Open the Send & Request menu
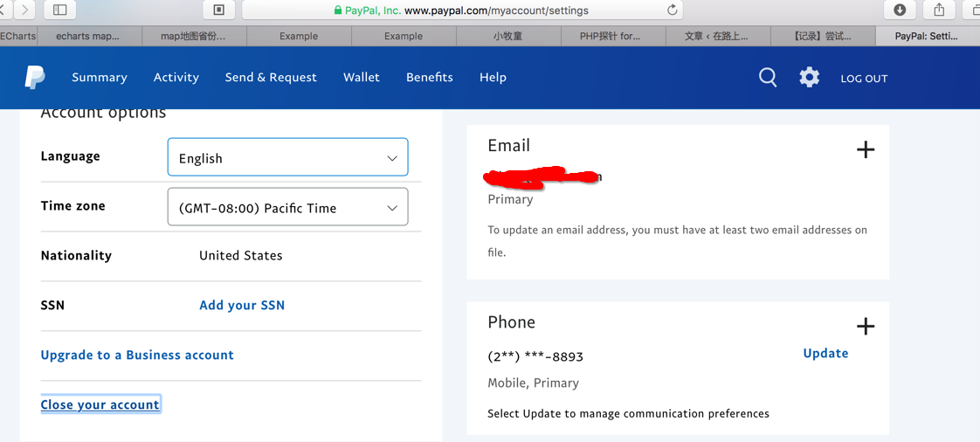 [x=271, y=78]
